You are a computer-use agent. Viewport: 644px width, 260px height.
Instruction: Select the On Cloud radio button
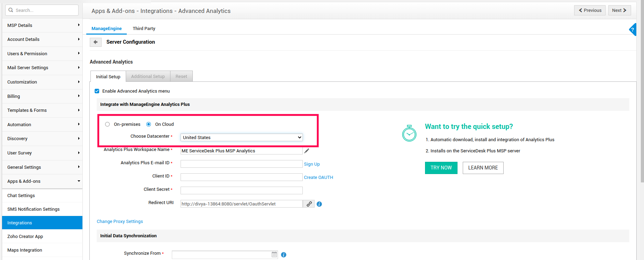pyautogui.click(x=149, y=124)
